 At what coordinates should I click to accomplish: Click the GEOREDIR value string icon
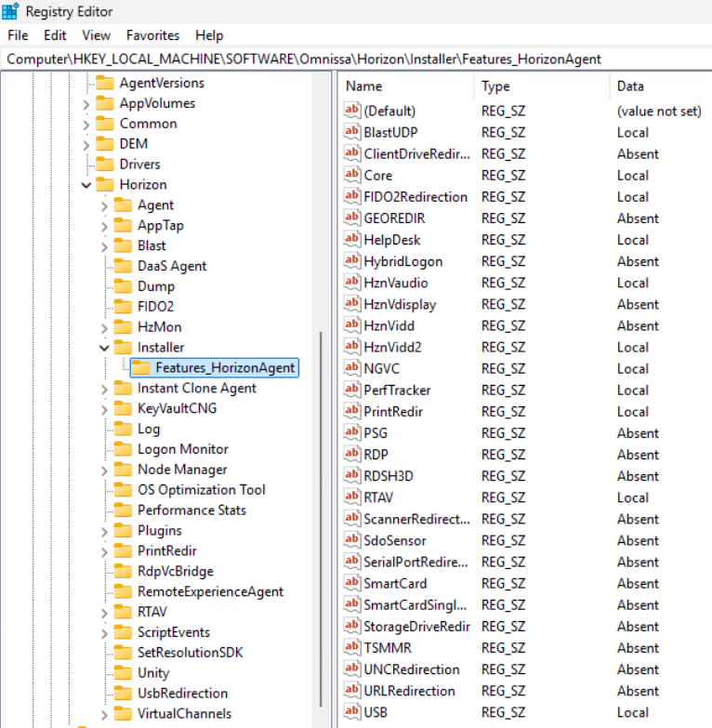coord(352,218)
